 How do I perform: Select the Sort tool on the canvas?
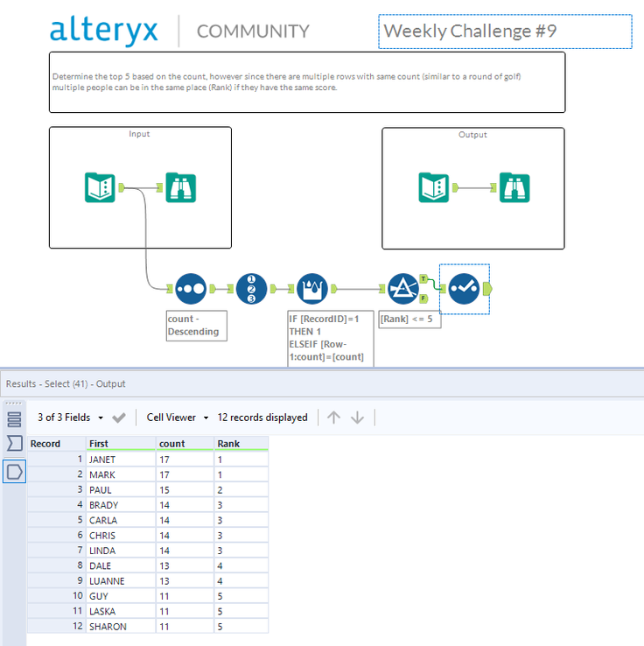[191, 289]
